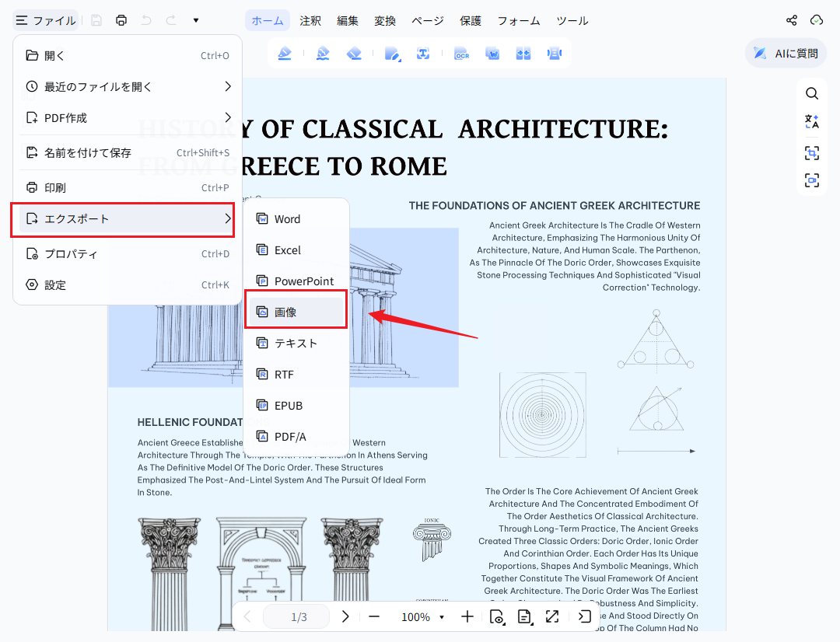Image resolution: width=840 pixels, height=642 pixels.
Task: Click the redo arrow icon
Action: pyautogui.click(x=171, y=20)
